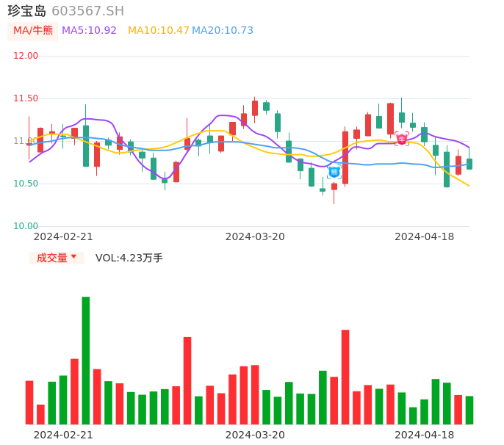The height and width of the screenshot is (445, 504).
Task: Click the tallest green volume bar
Action: pos(86,360)
